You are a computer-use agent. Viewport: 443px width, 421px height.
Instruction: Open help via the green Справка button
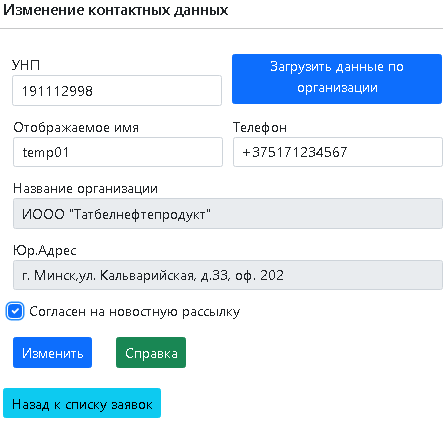point(151,353)
